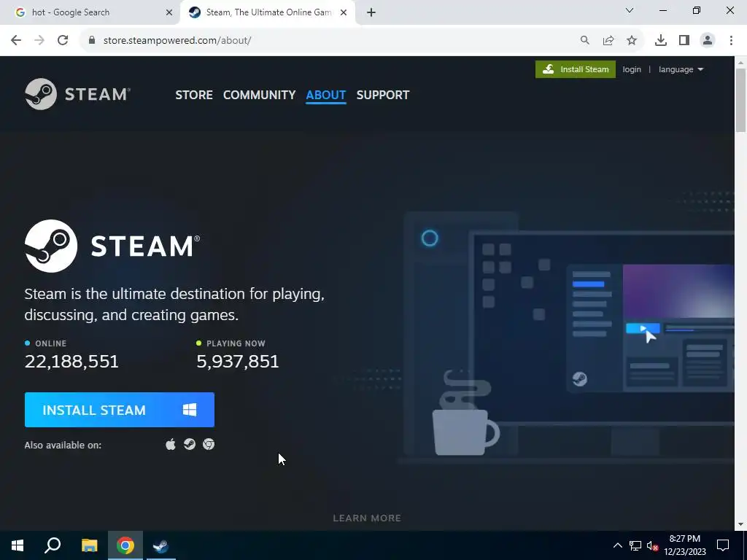Click the Steam logo in the site header

pos(77,94)
